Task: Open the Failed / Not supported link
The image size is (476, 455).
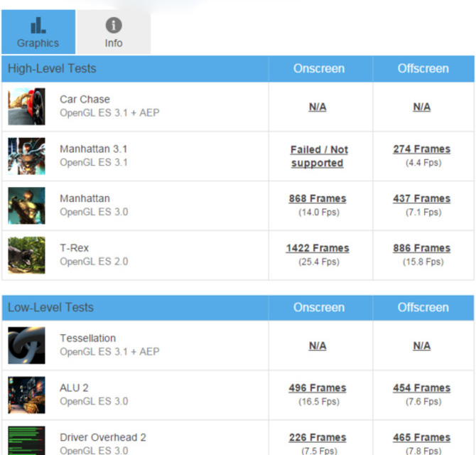Action: click(x=319, y=156)
